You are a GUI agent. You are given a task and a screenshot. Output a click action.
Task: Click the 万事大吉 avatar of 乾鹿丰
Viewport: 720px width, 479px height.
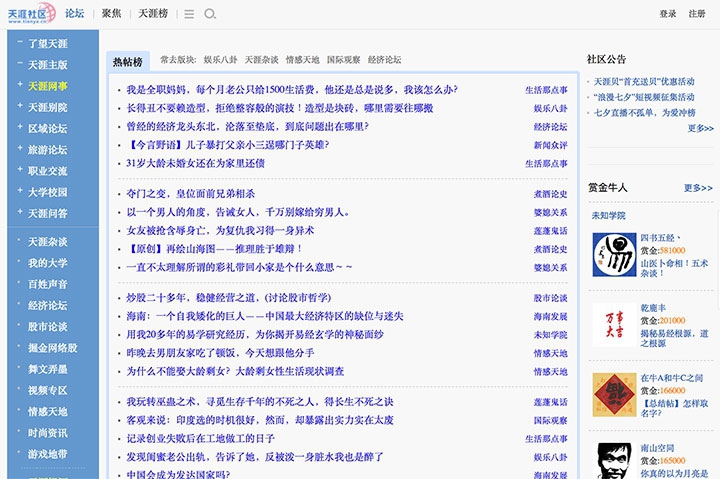612,325
